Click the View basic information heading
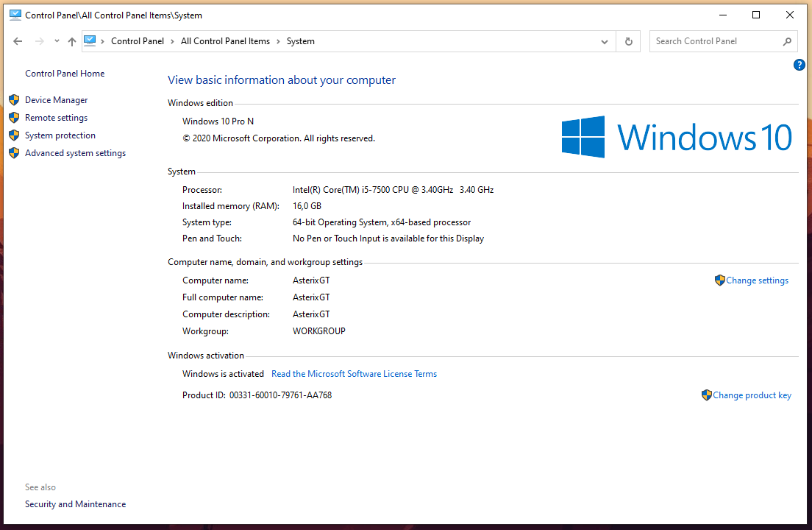The height and width of the screenshot is (530, 812). click(282, 80)
